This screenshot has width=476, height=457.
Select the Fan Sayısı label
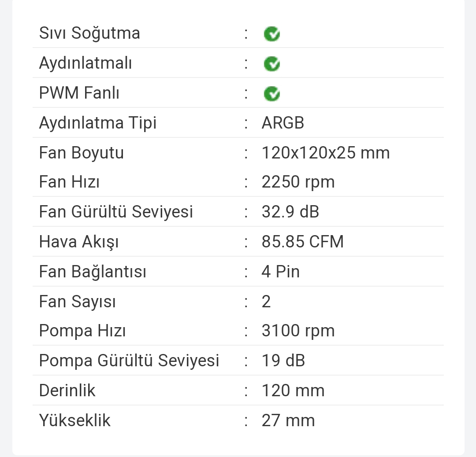[78, 302]
